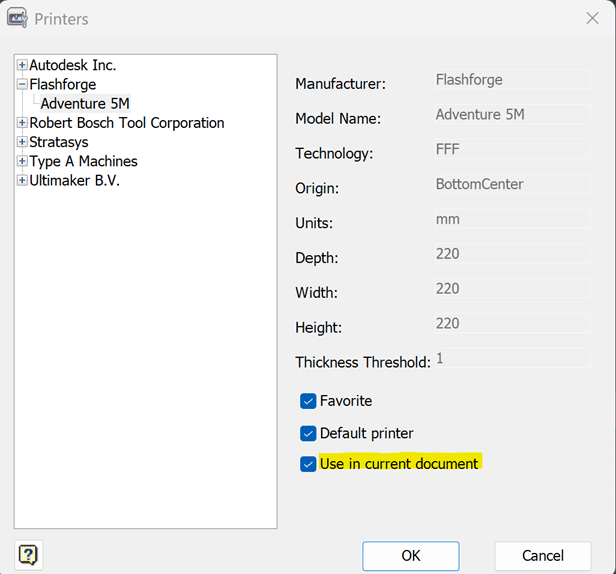Viewport: 616px width, 574px height.
Task: Toggle Use in current document checkbox
Action: pos(308,464)
